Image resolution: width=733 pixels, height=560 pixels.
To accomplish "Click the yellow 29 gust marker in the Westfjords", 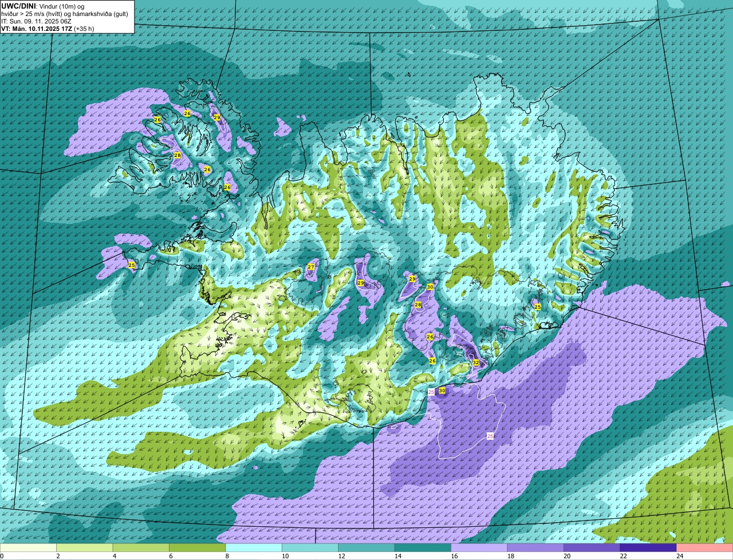I will coord(217,117).
